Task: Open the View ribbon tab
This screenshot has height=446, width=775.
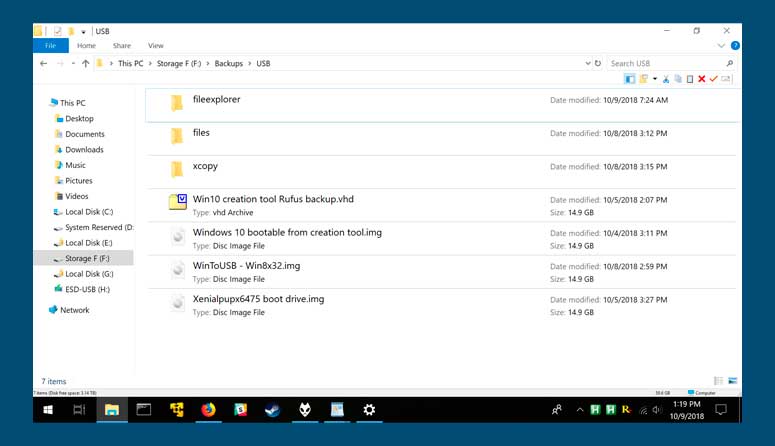Action: [156, 45]
